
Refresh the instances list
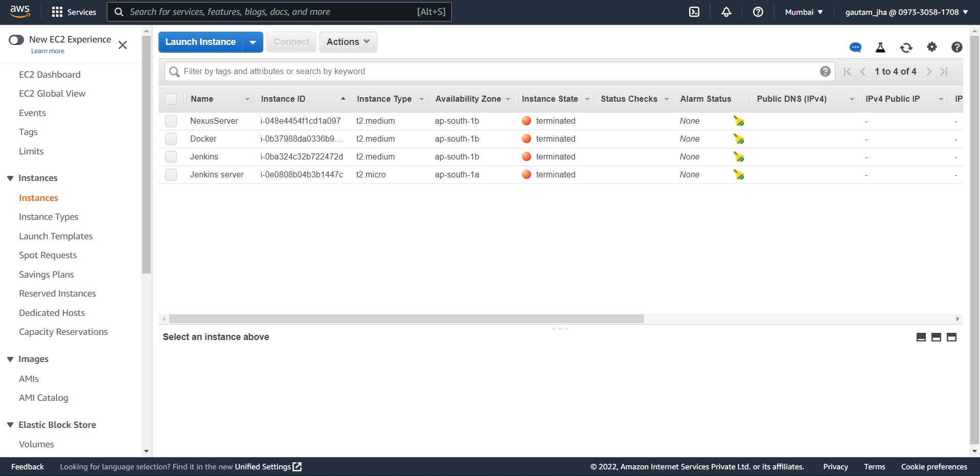pos(906,48)
